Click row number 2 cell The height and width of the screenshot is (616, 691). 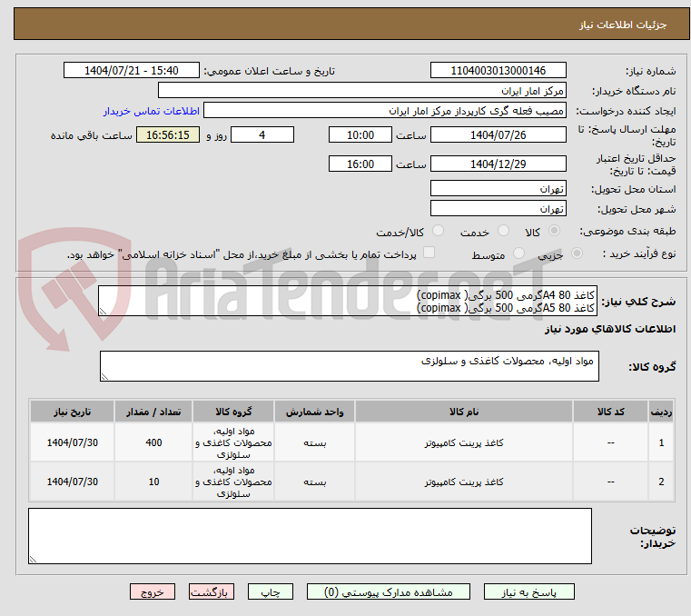point(661,482)
